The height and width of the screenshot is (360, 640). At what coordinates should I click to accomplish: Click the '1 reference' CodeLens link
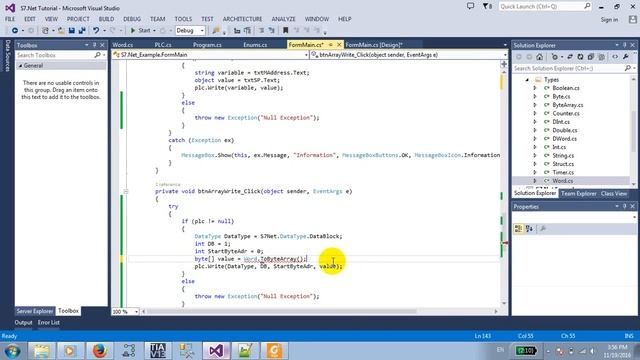[x=167, y=184]
